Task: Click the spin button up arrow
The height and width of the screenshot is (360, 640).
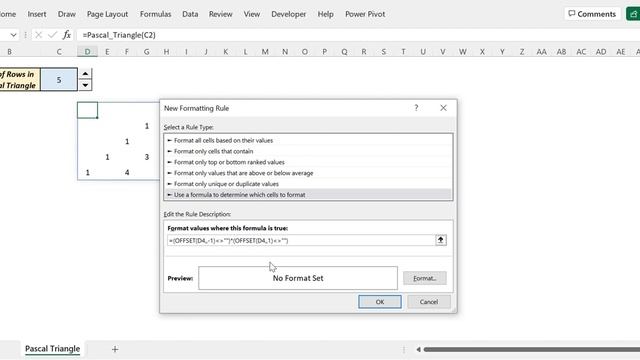Action: (x=85, y=74)
